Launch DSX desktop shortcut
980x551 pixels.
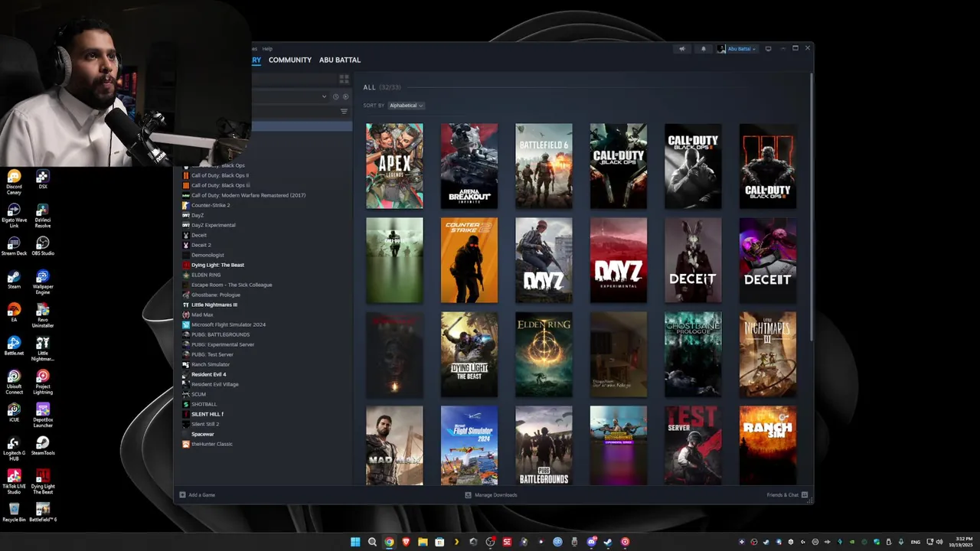(x=43, y=180)
